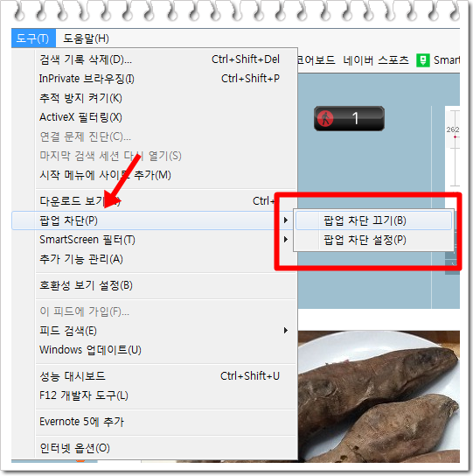This screenshot has height=476, width=473.
Task: Expand SmartScreen 필터(T) submenu arrow
Action: (286, 240)
